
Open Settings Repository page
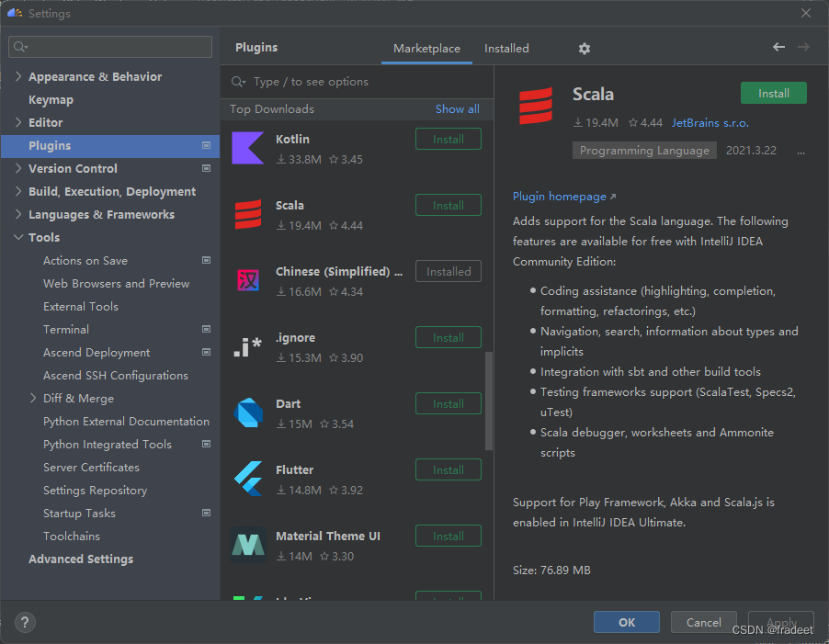96,491
